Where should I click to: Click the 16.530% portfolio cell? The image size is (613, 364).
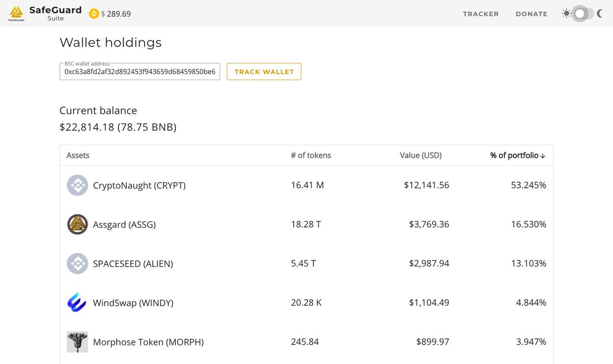[529, 224]
